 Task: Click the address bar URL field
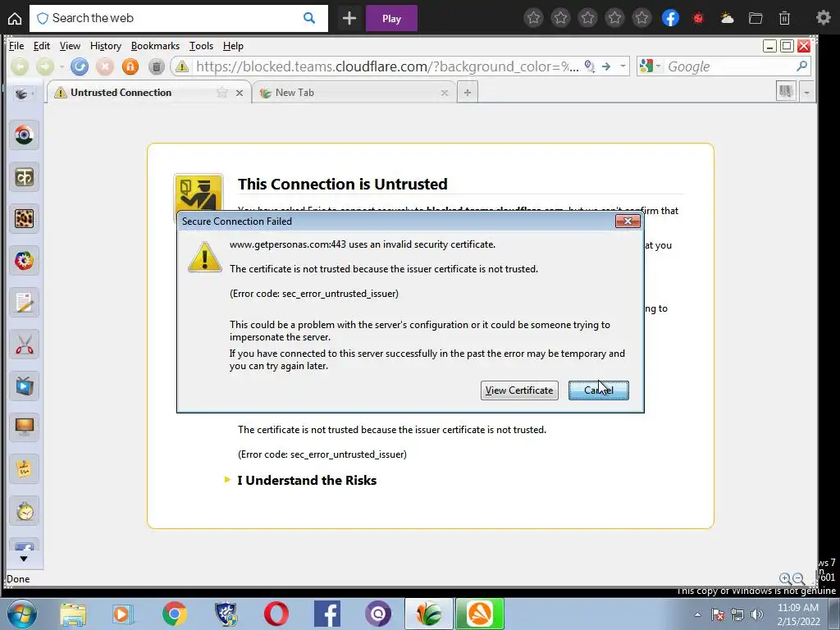(387, 66)
